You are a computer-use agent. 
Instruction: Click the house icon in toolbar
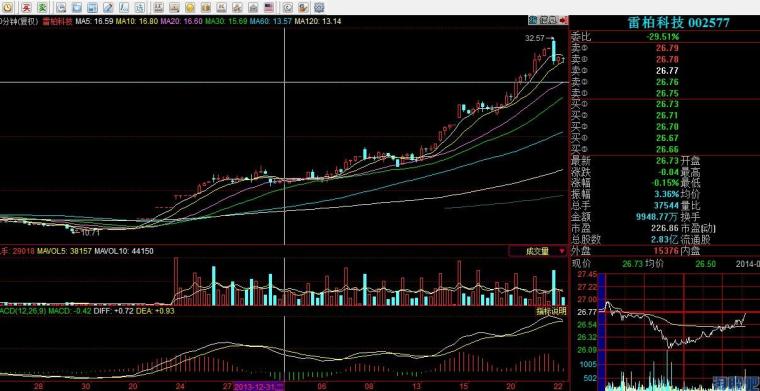(x=253, y=7)
